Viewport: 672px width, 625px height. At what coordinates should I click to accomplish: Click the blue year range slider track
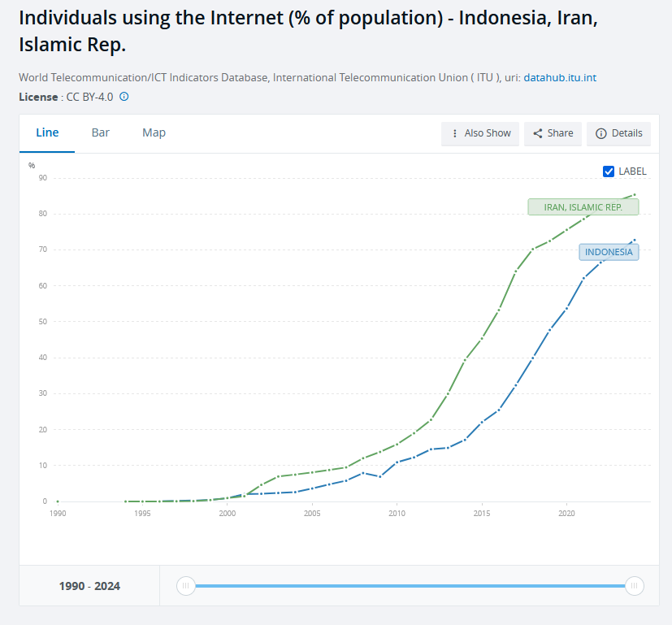pyautogui.click(x=410, y=585)
